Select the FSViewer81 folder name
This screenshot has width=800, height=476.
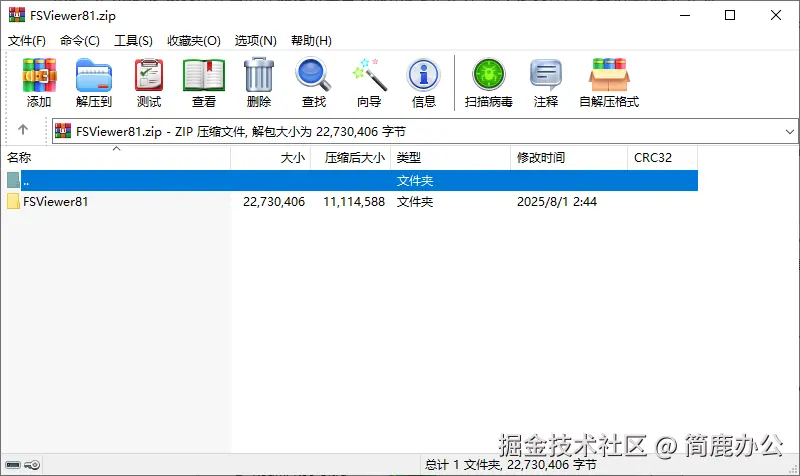pyautogui.click(x=56, y=202)
